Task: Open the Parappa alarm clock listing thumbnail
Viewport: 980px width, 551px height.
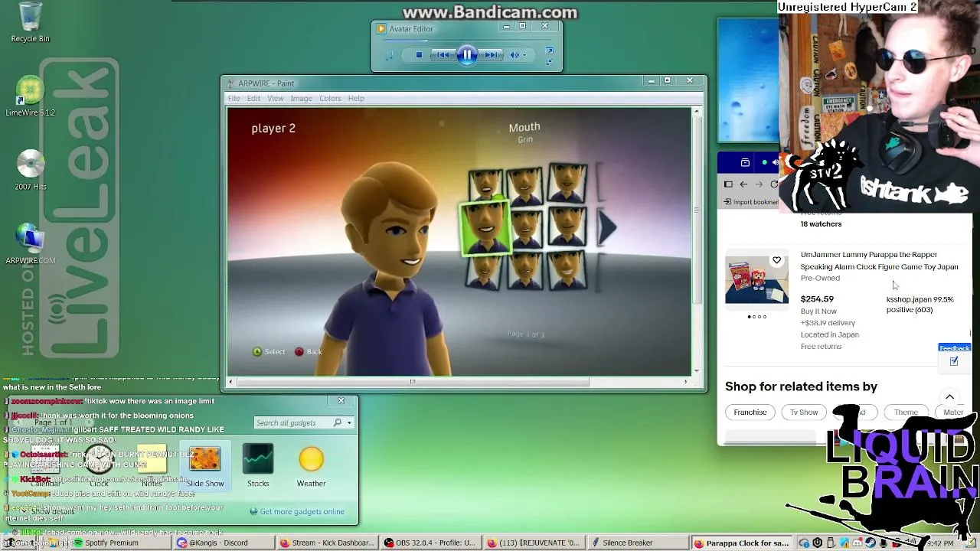Action: (756, 279)
